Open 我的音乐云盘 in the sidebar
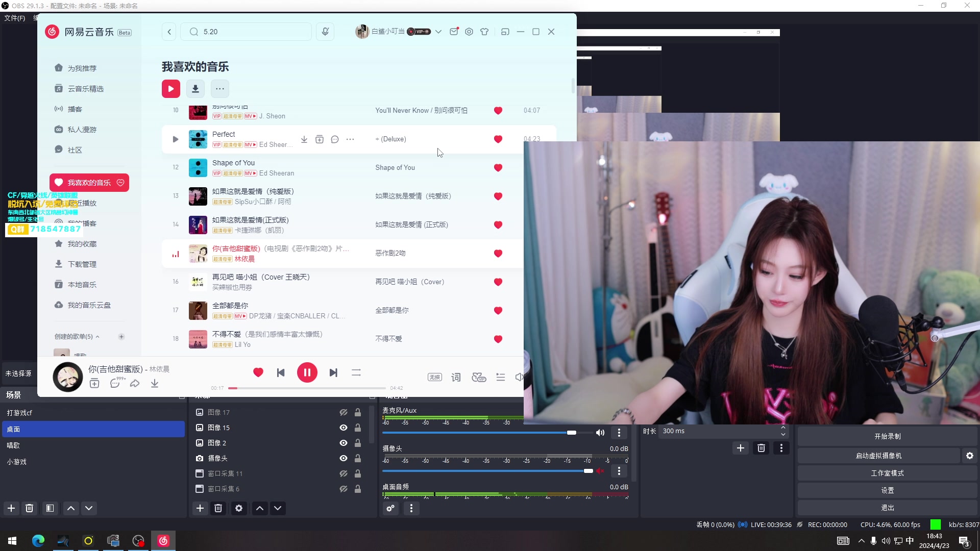Image resolution: width=980 pixels, height=551 pixels. pos(89,305)
